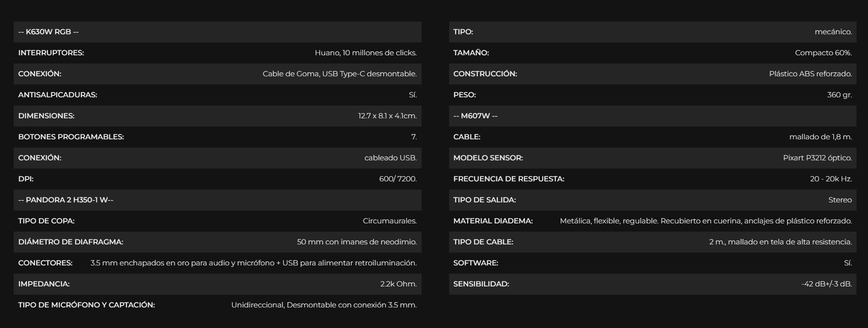Viewport: 868px width, 328px height.
Task: Click the USB Type-C desmontable cable value
Action: (339, 74)
